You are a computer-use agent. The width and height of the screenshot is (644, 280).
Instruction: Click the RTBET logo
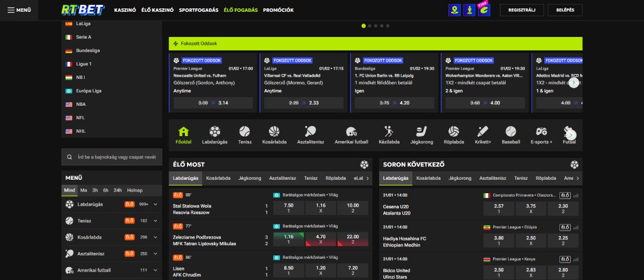point(83,10)
